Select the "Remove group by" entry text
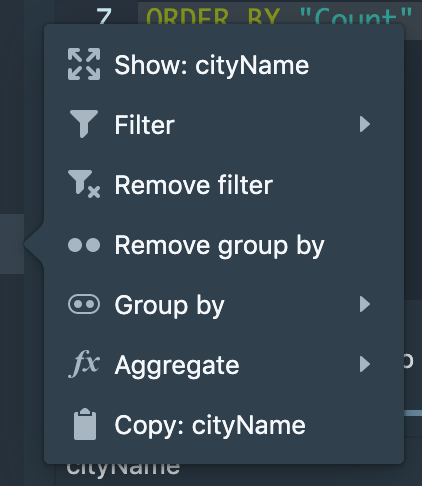This screenshot has width=422, height=486. (219, 246)
